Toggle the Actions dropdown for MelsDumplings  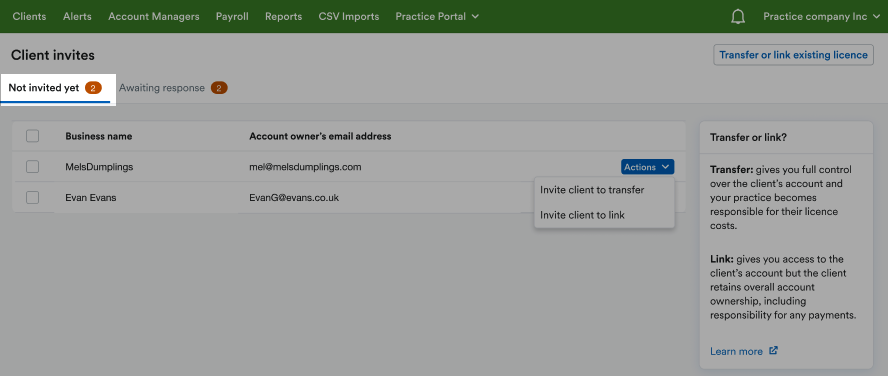pyautogui.click(x=647, y=167)
